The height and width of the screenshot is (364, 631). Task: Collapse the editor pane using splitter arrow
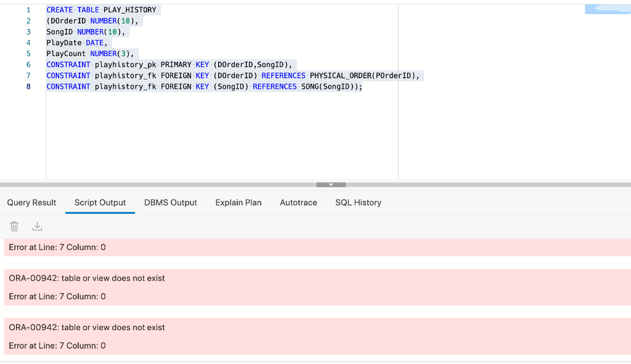pos(331,185)
